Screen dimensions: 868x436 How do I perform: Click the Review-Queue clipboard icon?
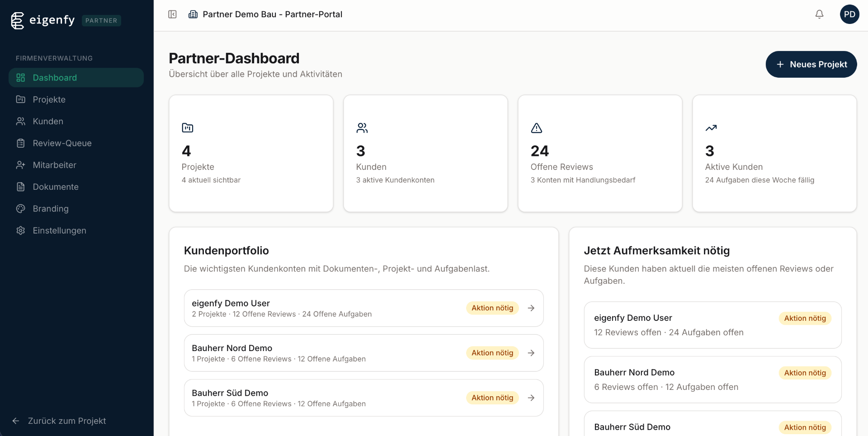[x=21, y=143]
